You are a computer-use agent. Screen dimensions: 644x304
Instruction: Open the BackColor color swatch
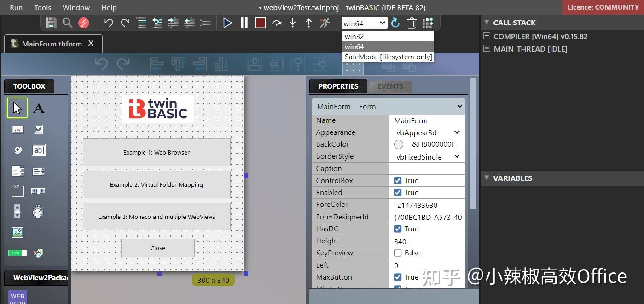pos(399,144)
